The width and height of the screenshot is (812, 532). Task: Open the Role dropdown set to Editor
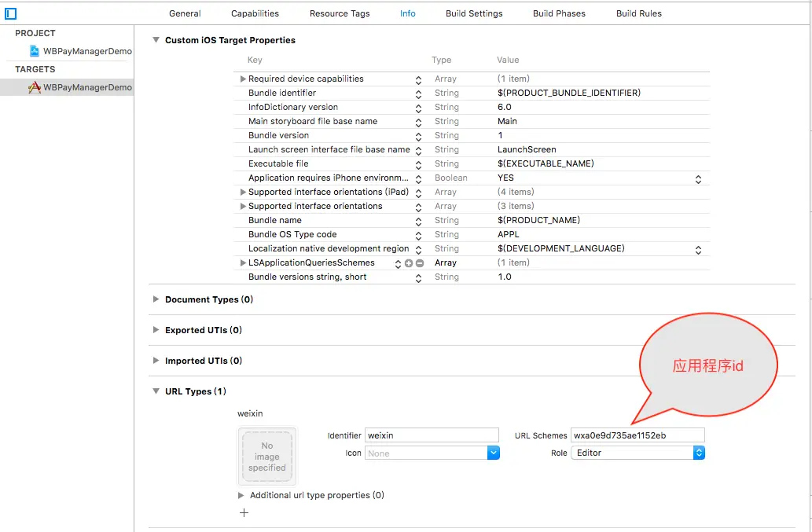point(637,453)
